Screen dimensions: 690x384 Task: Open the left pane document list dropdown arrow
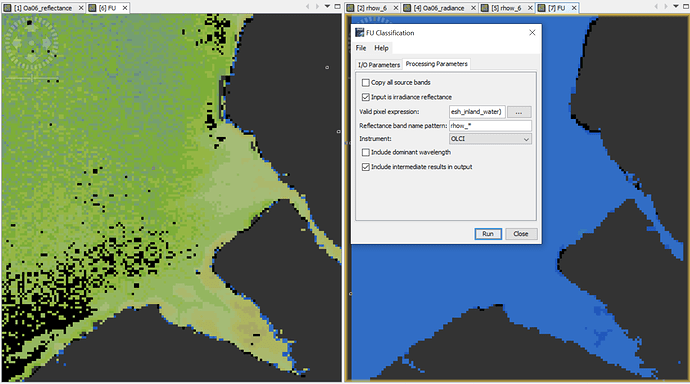(327, 7)
